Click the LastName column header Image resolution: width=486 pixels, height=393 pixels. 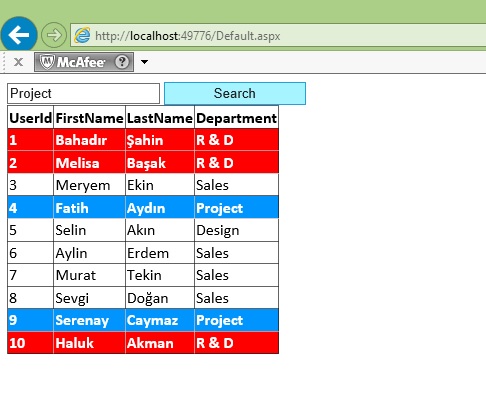[x=160, y=118]
